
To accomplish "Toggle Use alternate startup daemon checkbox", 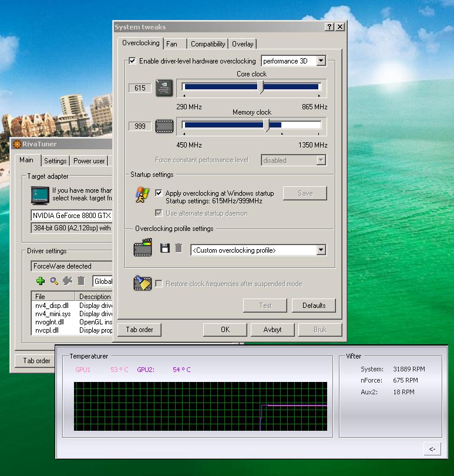I will pyautogui.click(x=159, y=213).
